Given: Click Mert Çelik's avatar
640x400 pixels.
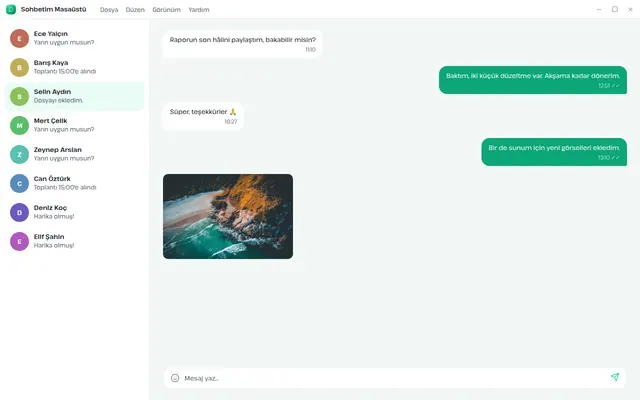Looking at the screenshot, I should pyautogui.click(x=19, y=125).
